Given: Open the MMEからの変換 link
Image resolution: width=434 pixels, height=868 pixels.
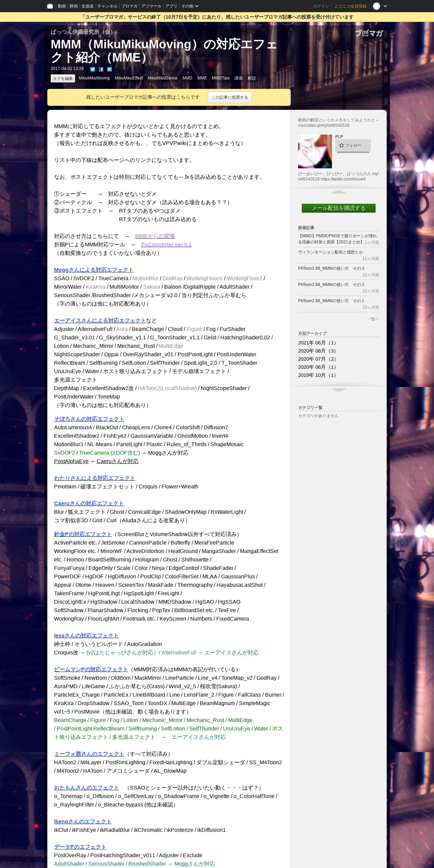Looking at the screenshot, I should coord(155,236).
